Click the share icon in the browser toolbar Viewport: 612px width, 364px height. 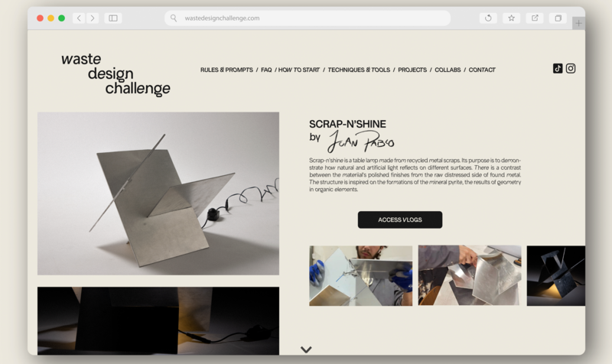coord(535,18)
